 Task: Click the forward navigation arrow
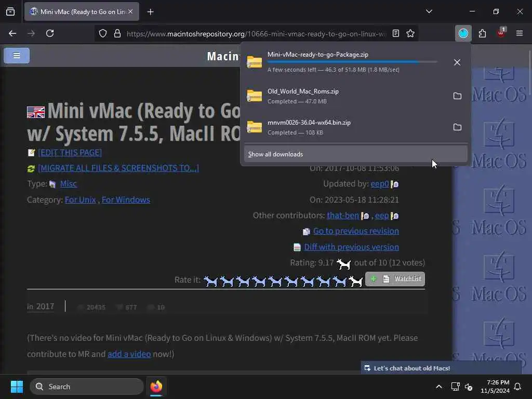31,33
